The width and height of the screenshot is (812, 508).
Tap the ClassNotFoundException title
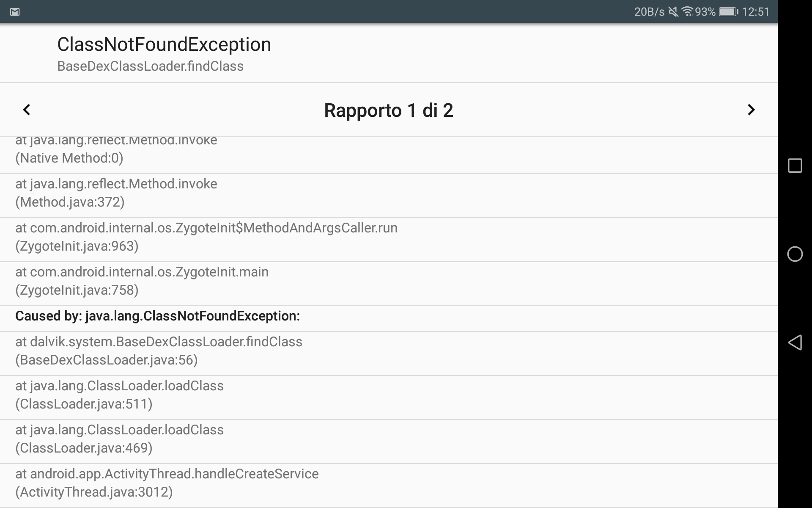point(164,44)
